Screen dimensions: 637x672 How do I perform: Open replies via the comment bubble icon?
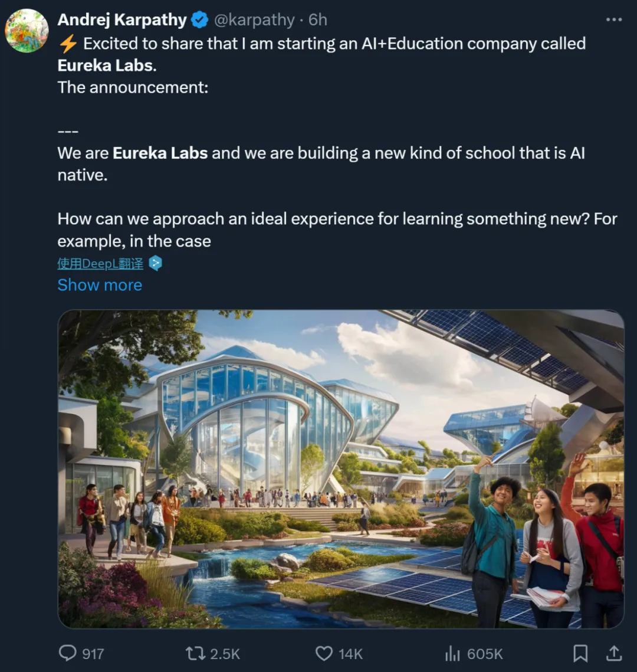(x=67, y=653)
